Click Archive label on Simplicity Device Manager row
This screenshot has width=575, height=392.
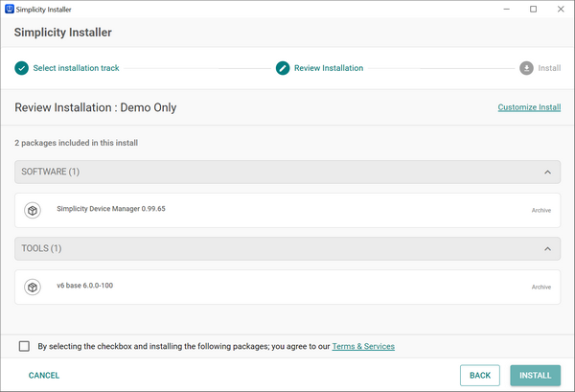pyautogui.click(x=541, y=210)
